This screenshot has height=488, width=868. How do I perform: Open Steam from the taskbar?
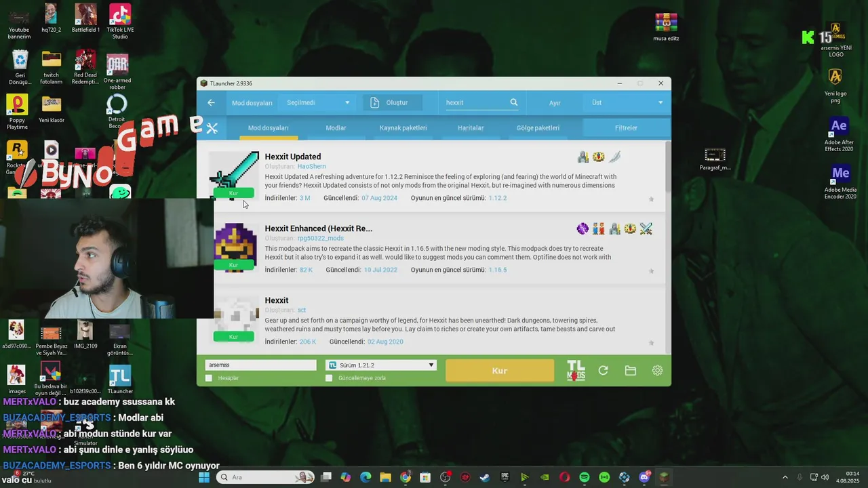coord(485,477)
